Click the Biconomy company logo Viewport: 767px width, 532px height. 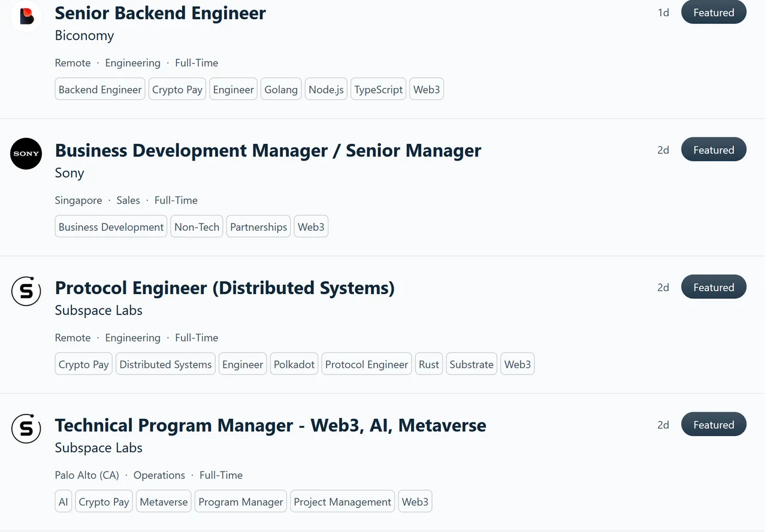(26, 16)
